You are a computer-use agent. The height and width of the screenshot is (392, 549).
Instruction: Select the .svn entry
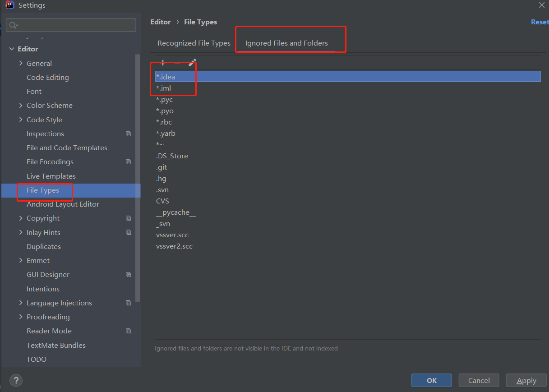pyautogui.click(x=348, y=189)
